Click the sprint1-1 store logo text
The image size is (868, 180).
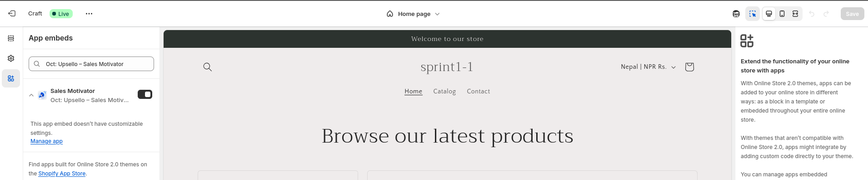point(447,67)
